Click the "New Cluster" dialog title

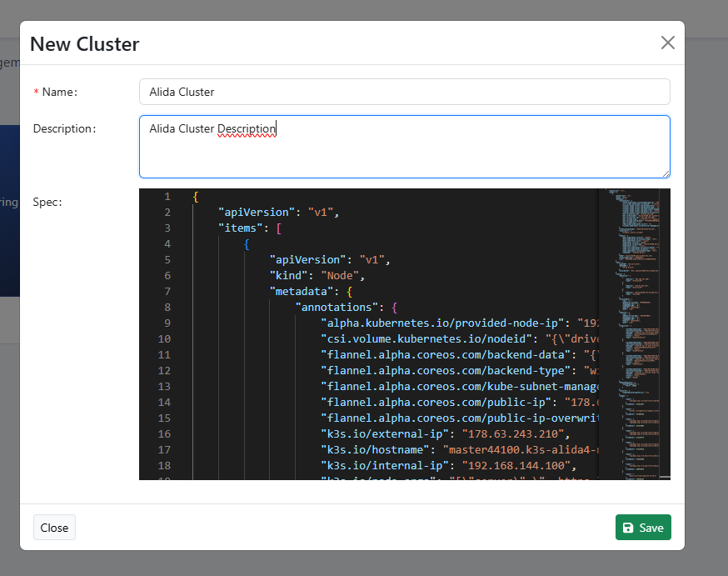pos(84,44)
